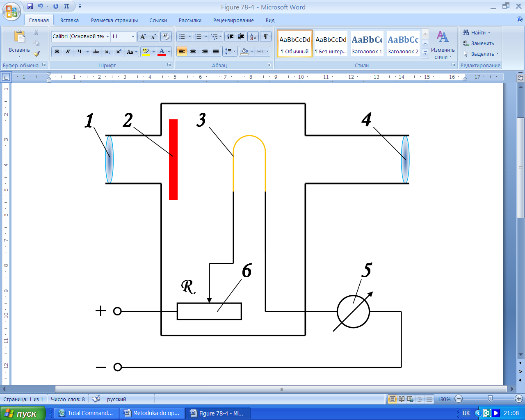Insert equation via pi icon
525x420 pixels.
coord(66,6)
